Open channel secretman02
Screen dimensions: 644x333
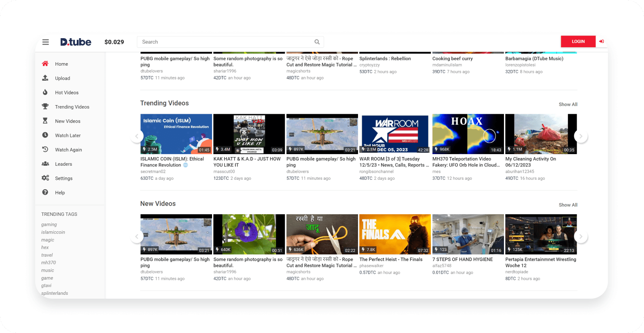[x=153, y=172]
